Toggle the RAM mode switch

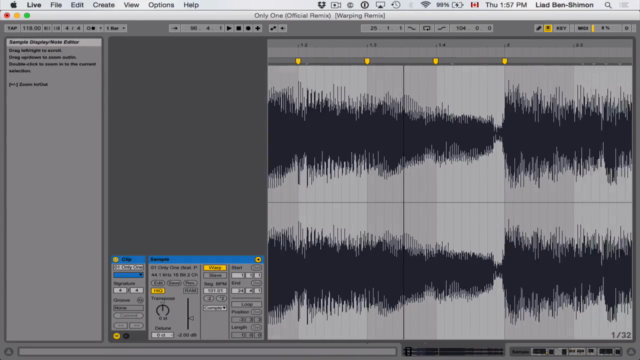(190, 291)
